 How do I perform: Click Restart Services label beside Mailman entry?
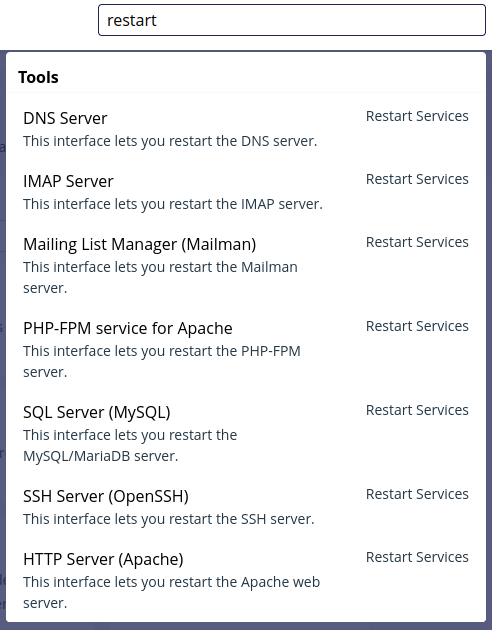(417, 242)
